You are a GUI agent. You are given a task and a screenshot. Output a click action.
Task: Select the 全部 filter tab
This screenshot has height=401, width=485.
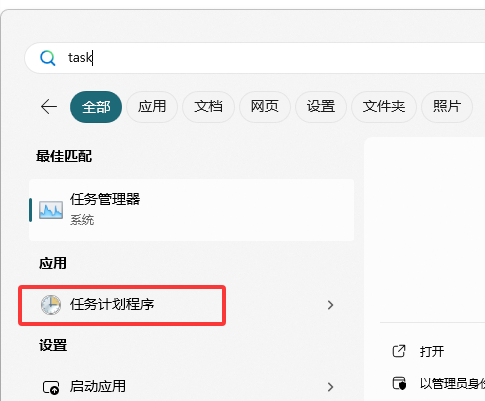[96, 107]
